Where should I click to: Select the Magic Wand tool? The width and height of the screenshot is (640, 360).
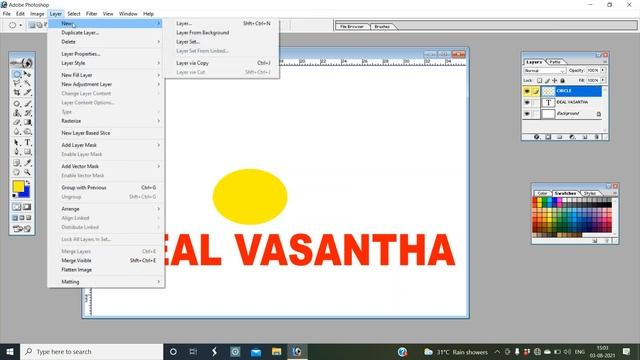(27, 83)
